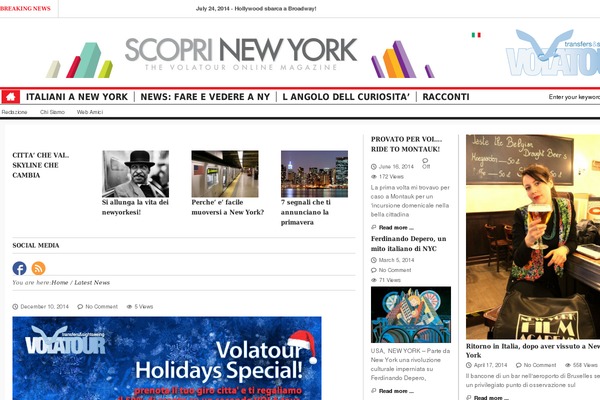Viewport: 600px width, 400px height.
Task: Click Home in the breadcrumb
Action: (60, 282)
